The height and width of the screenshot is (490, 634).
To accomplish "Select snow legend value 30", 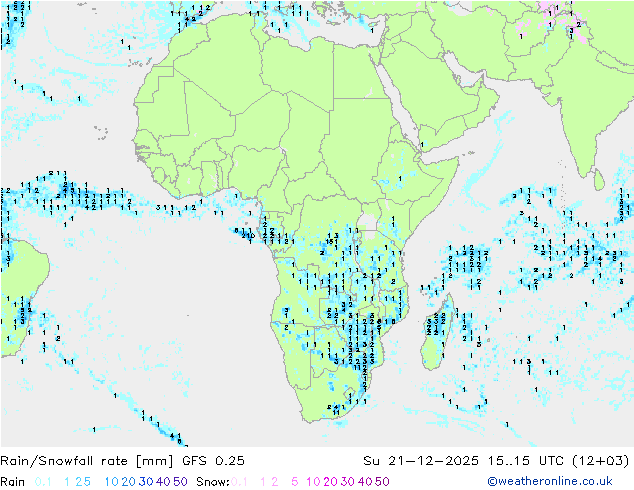I will click(x=348, y=482).
